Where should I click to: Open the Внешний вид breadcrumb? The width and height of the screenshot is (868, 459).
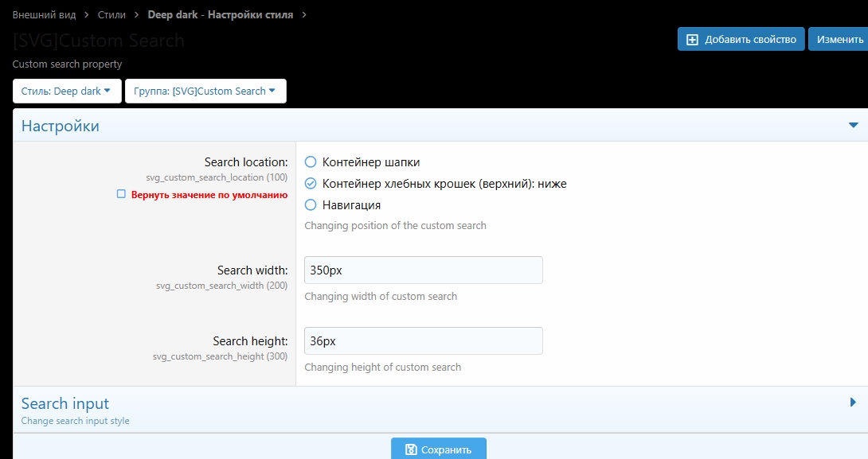tap(45, 15)
